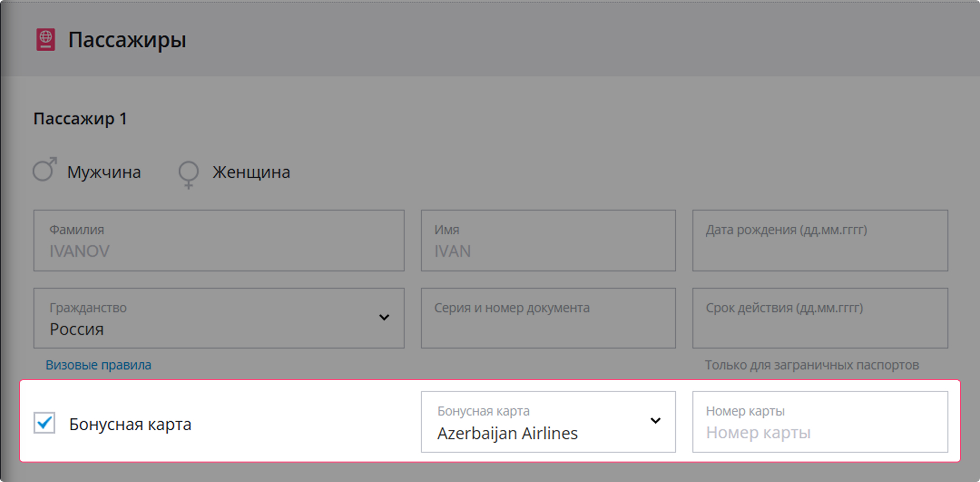The height and width of the screenshot is (482, 980).
Task: Choose the Мужчина label text
Action: point(104,172)
